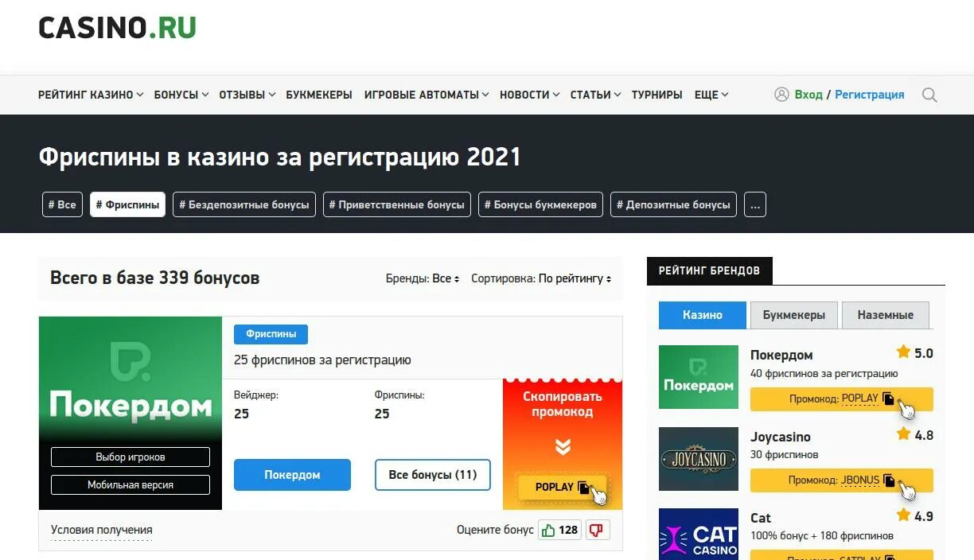Viewport: 974px width, 560px height.
Task: Select # Депозитные бонусы tag
Action: [x=674, y=204]
